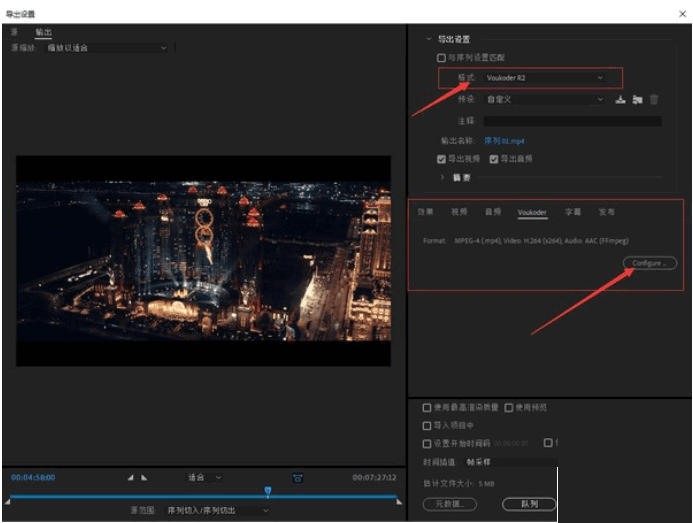This screenshot has width=693, height=523.
Task: Click the Set Out Point triangle icon
Action: (x=144, y=478)
